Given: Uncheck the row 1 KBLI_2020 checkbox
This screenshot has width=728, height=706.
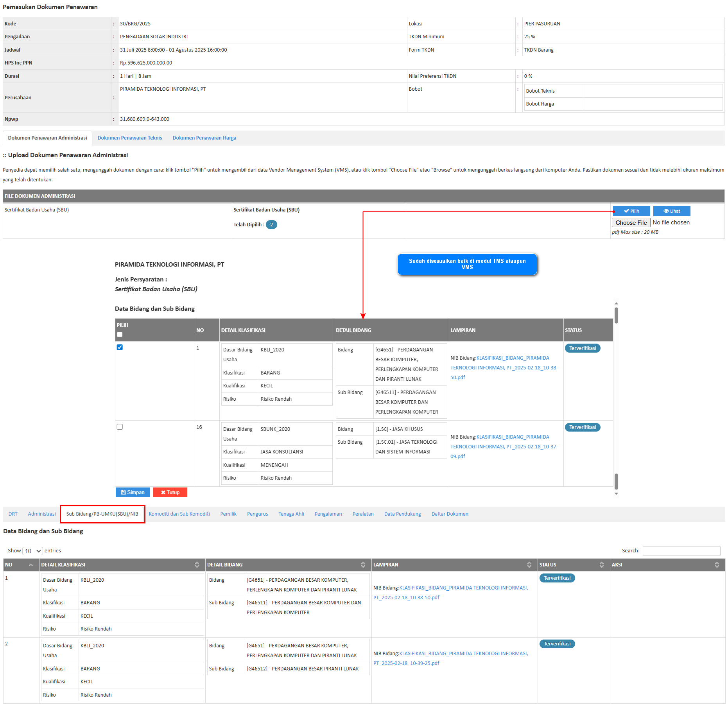Looking at the screenshot, I should tap(120, 348).
